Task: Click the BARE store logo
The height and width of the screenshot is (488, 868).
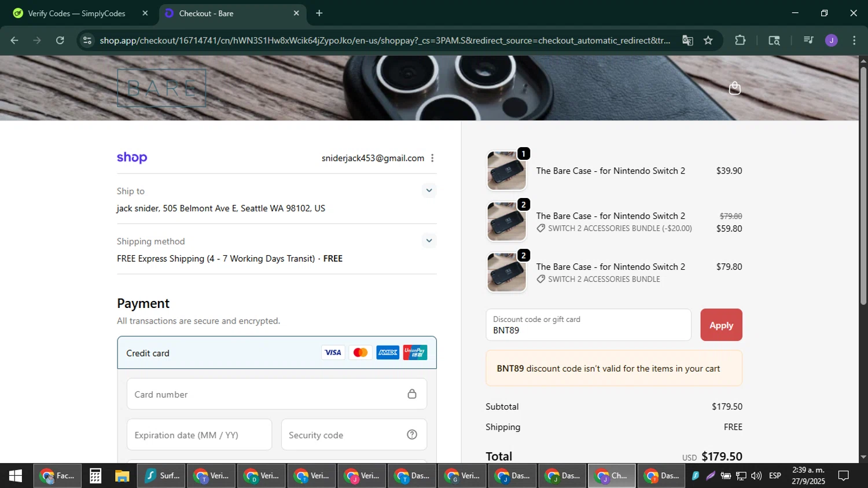Action: click(x=161, y=88)
